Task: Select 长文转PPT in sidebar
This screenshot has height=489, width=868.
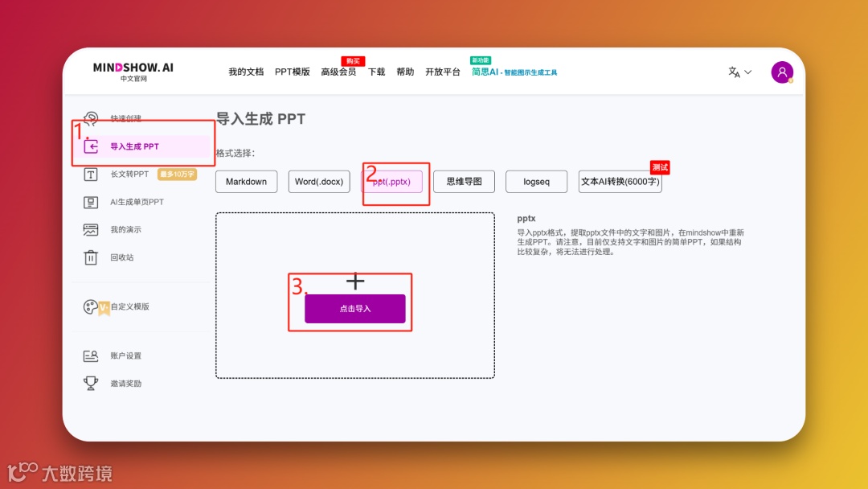Action: coord(129,174)
